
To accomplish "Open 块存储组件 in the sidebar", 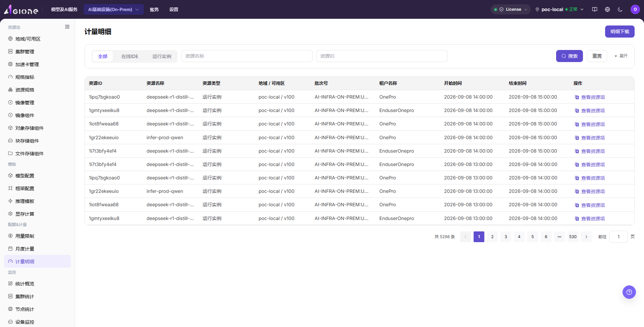I will click(x=37, y=141).
